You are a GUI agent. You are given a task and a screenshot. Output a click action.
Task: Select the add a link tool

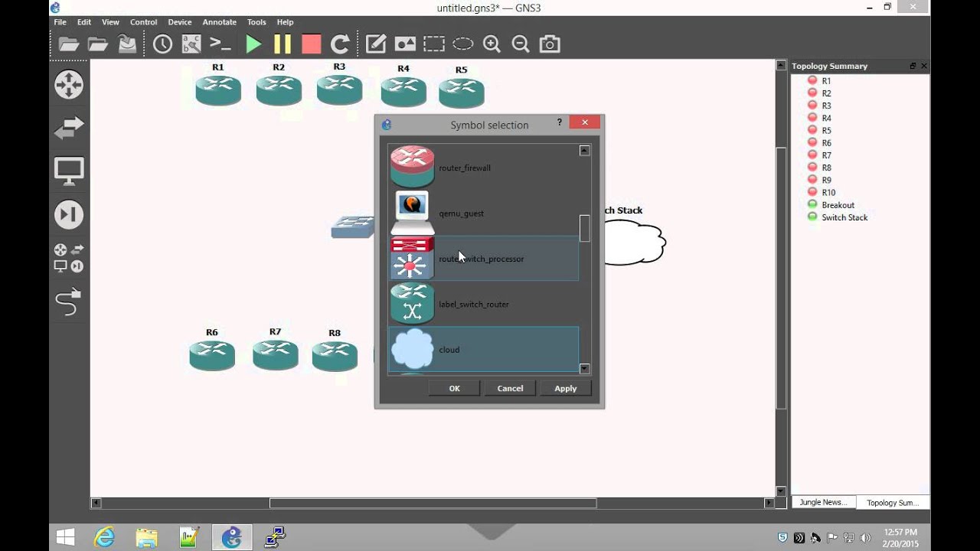69,302
